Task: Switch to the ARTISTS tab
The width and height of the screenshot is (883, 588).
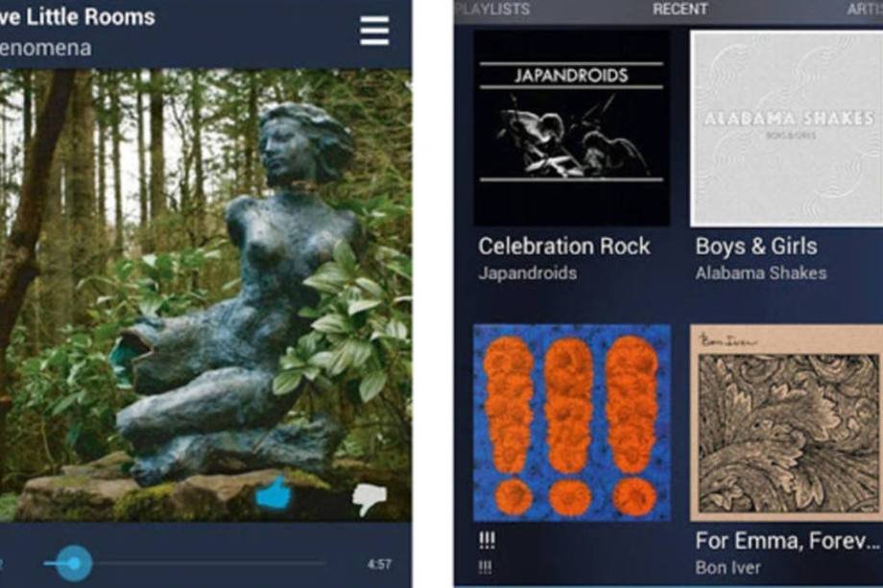Action: (865, 9)
